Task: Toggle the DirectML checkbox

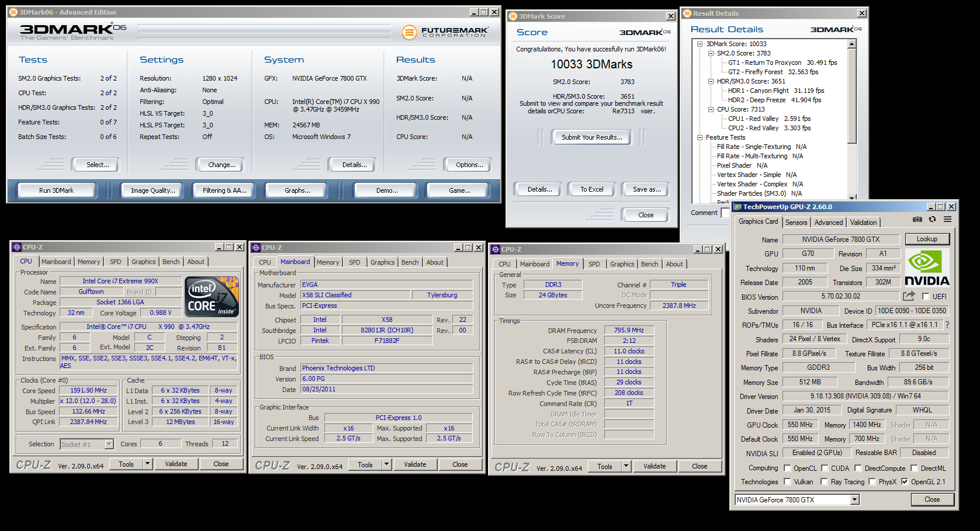Action: [x=914, y=468]
